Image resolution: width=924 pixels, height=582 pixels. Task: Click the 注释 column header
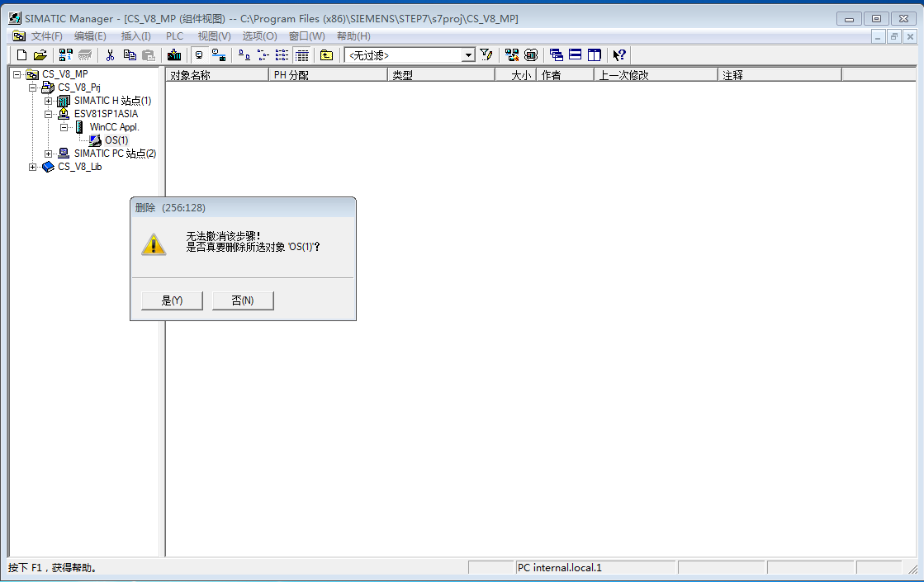[779, 75]
